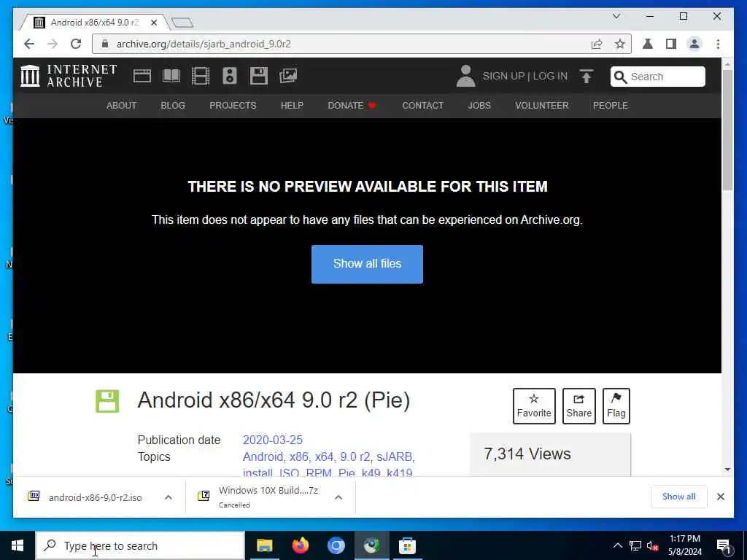This screenshot has height=560, width=747.
Task: Click the sJARB topic link
Action: pyautogui.click(x=395, y=456)
